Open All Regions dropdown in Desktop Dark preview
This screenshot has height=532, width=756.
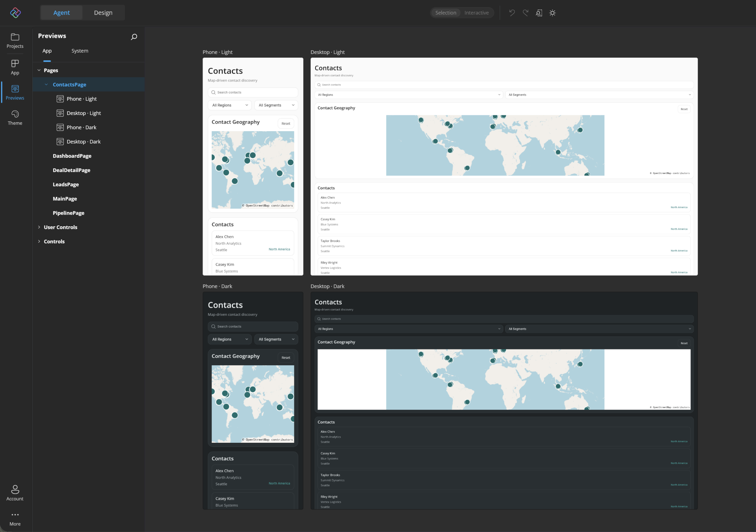click(x=408, y=329)
